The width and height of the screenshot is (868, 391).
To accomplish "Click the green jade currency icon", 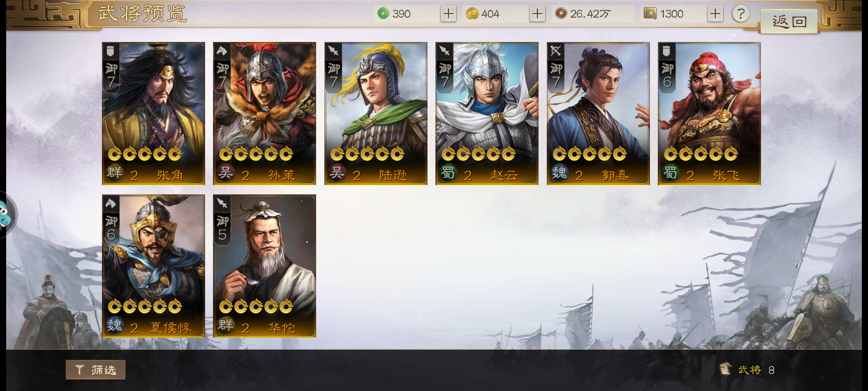I will 383,14.
